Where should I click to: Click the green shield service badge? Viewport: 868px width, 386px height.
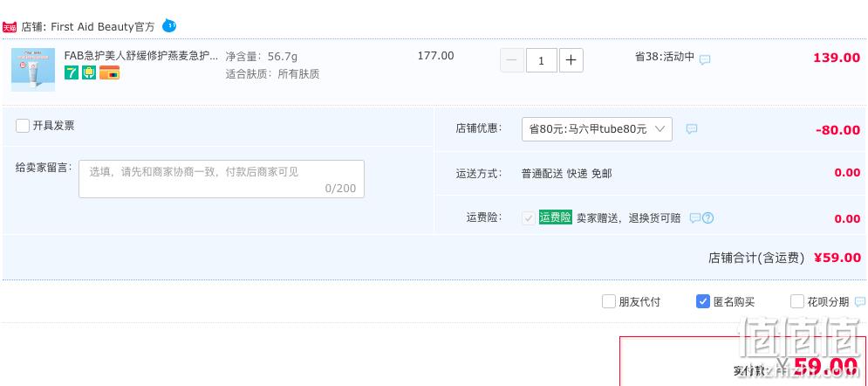(x=89, y=72)
